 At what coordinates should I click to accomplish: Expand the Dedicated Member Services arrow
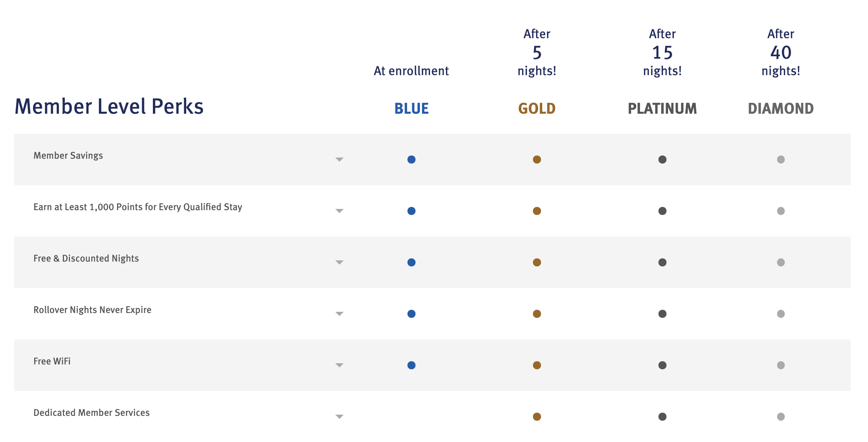(x=339, y=417)
